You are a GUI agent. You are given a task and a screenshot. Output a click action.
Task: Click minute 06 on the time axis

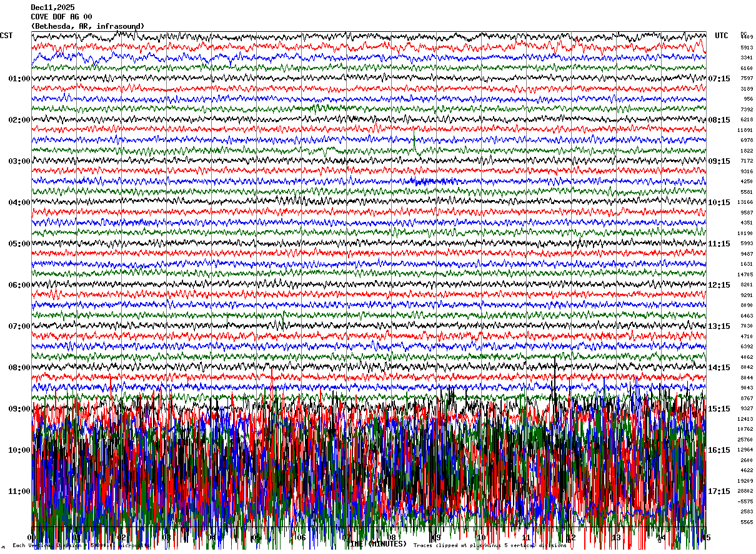click(302, 537)
